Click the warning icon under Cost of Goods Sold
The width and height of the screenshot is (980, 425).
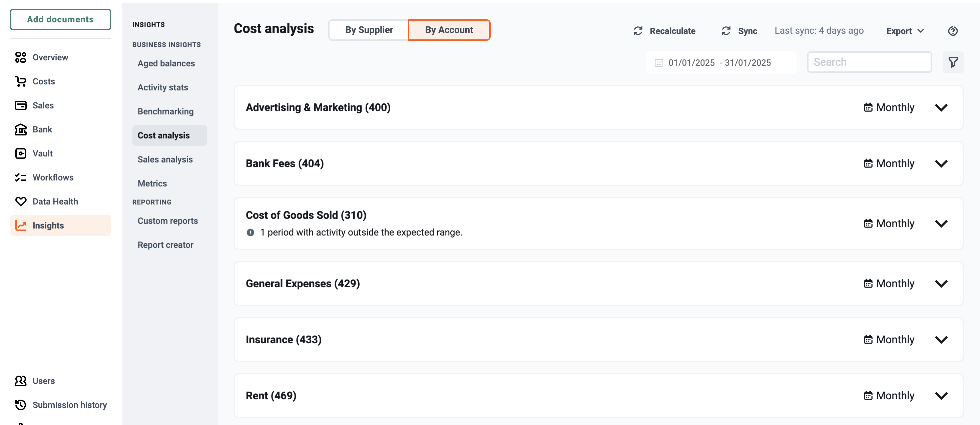pyautogui.click(x=250, y=233)
